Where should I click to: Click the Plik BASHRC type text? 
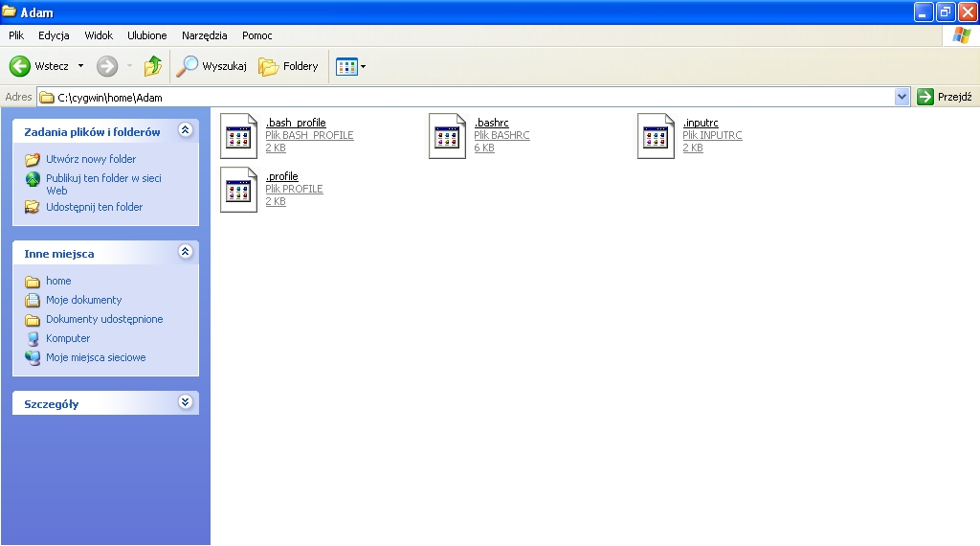tap(501, 135)
